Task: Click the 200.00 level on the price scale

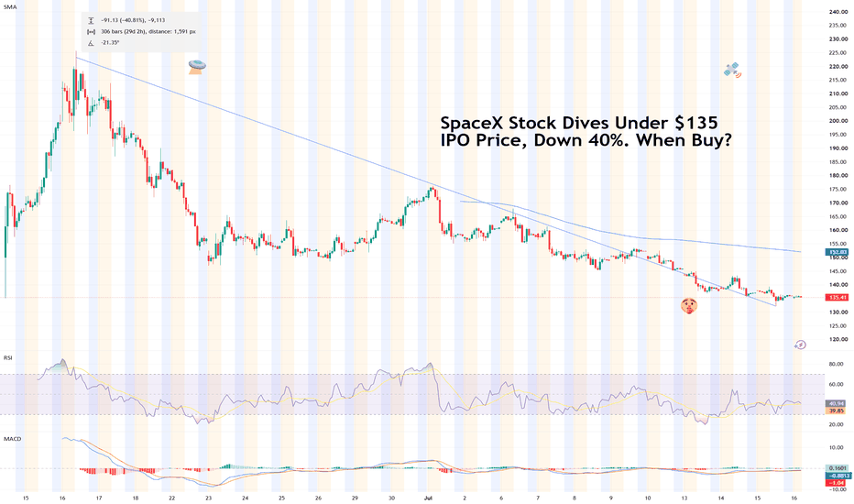Action: (x=838, y=121)
